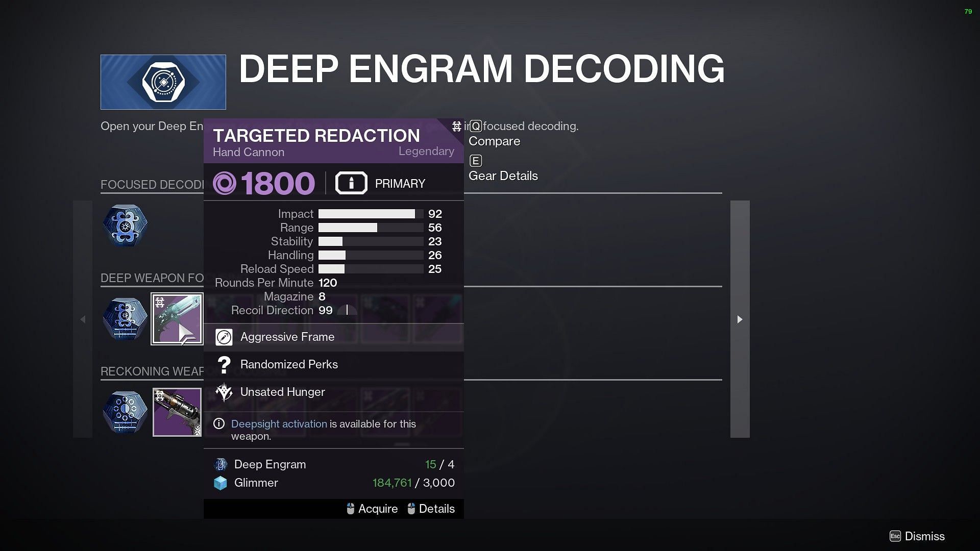This screenshot has height=551, width=980.
Task: Click the Aggressive Frame intrinsic perk icon
Action: [x=224, y=336]
